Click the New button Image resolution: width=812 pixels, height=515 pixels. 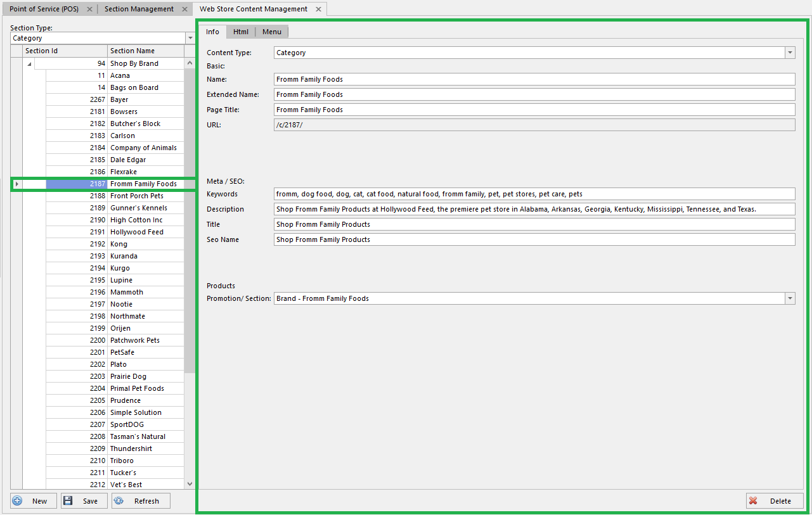pyautogui.click(x=34, y=500)
